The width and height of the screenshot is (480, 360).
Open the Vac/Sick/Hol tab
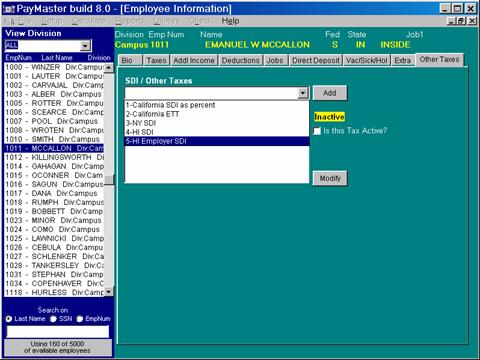(x=367, y=60)
